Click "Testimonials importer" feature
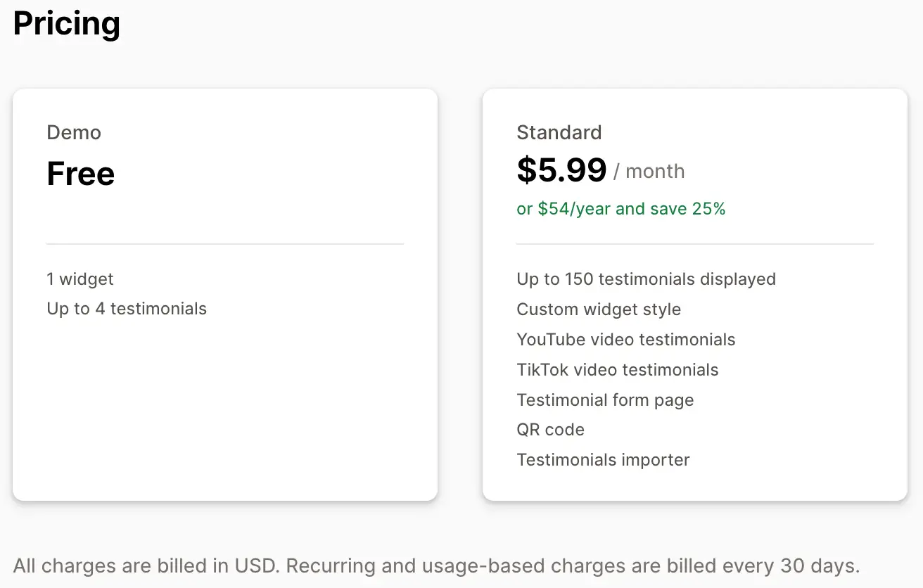This screenshot has height=588, width=923. tap(603, 460)
